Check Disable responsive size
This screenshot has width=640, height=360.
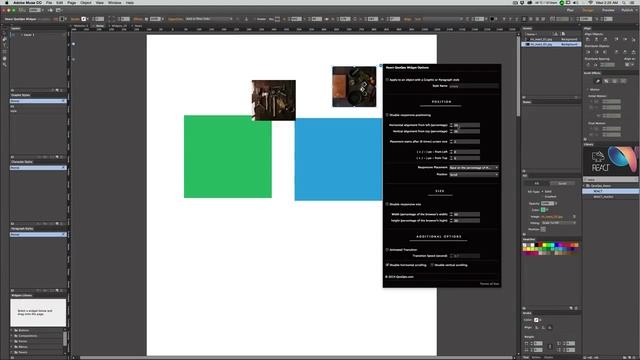(387, 204)
